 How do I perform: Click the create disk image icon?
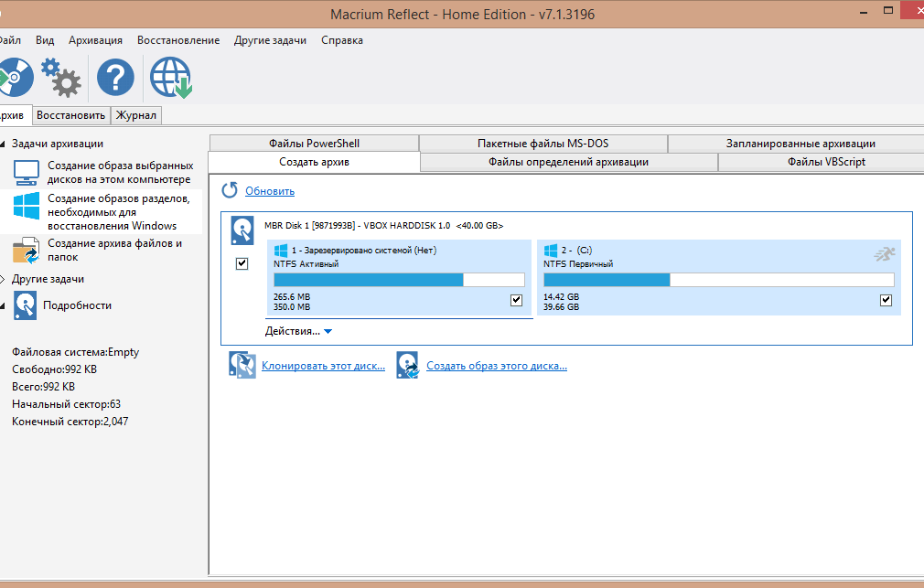(408, 365)
